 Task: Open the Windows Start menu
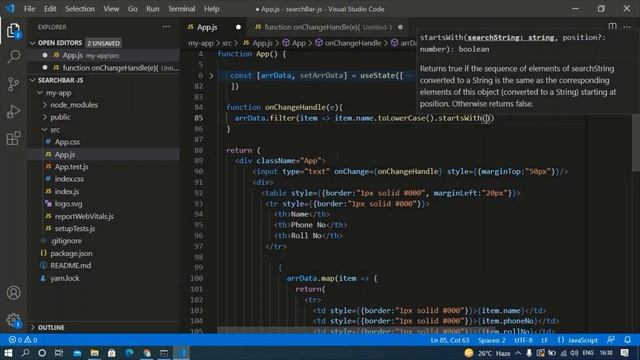pyautogui.click(x=8, y=353)
